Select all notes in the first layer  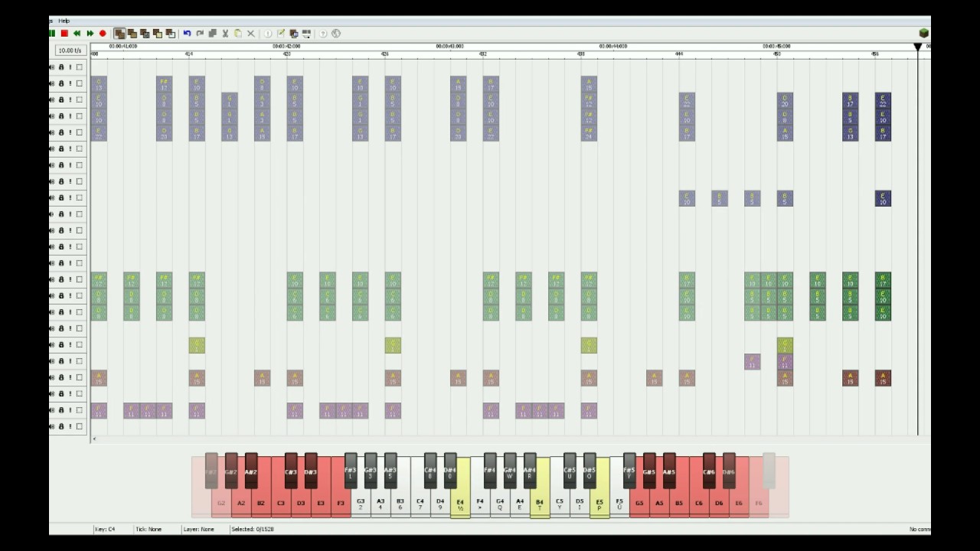(80, 67)
